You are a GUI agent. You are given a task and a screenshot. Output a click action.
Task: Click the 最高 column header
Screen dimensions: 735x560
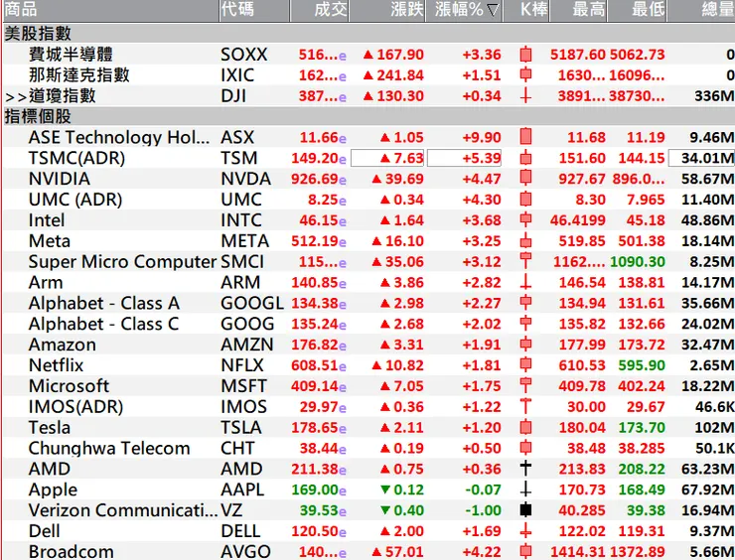[578, 10]
